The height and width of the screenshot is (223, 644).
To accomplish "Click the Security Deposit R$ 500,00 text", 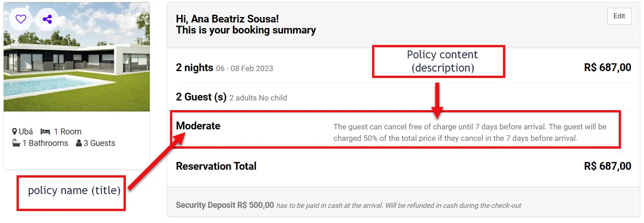I will tap(225, 205).
